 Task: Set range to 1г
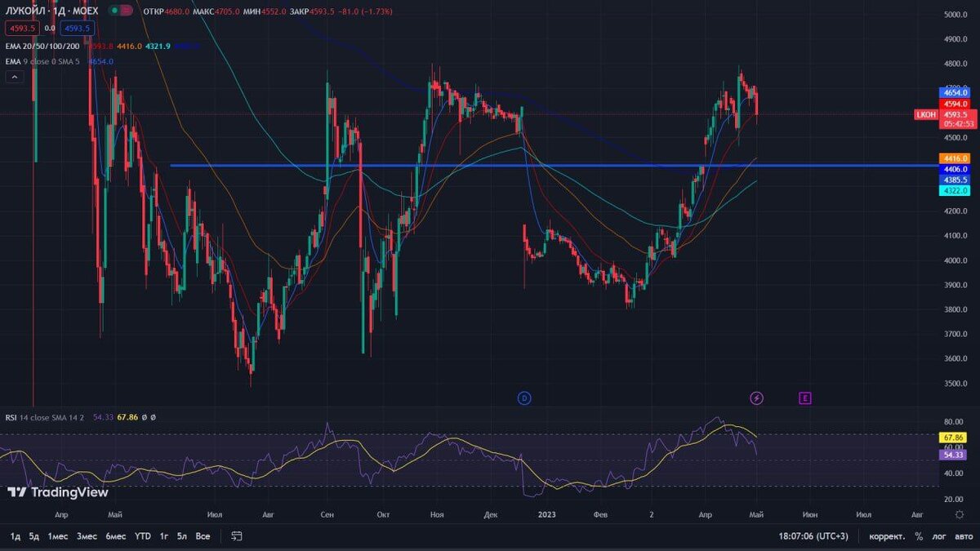point(164,536)
